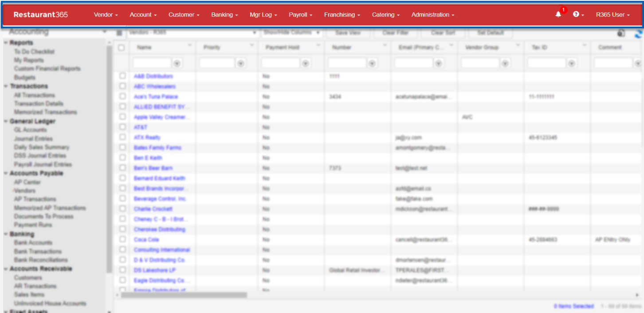Open the Banking top bar menu
The height and width of the screenshot is (313, 644).
pos(225,15)
